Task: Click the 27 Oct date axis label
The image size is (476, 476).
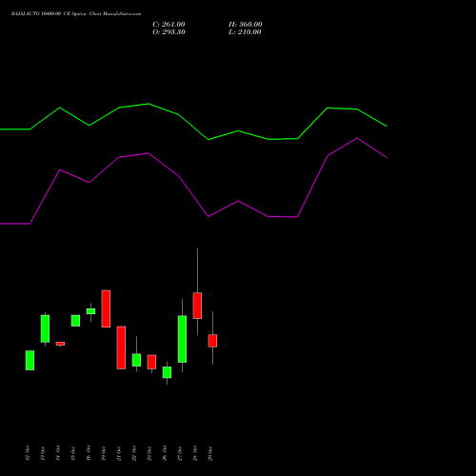Action: [180, 453]
